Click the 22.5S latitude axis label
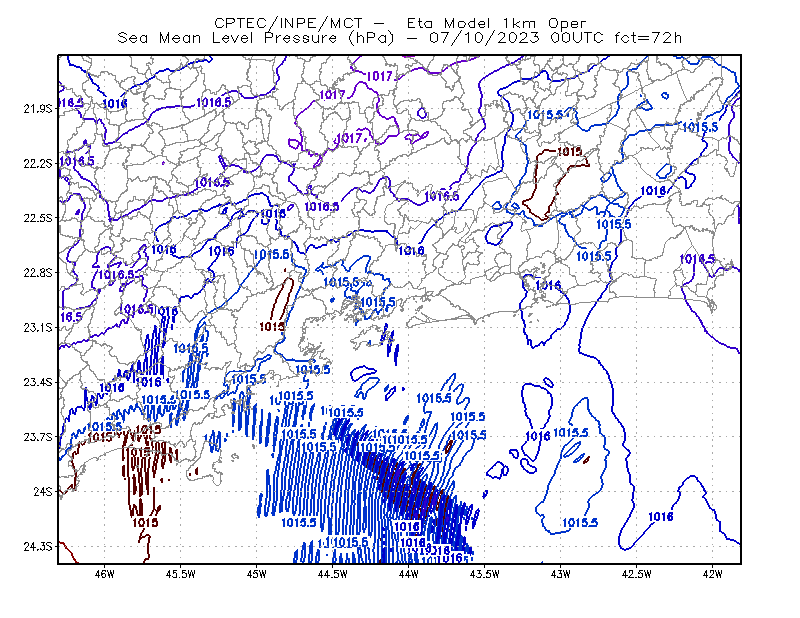The width and height of the screenshot is (800, 618). click(x=38, y=218)
